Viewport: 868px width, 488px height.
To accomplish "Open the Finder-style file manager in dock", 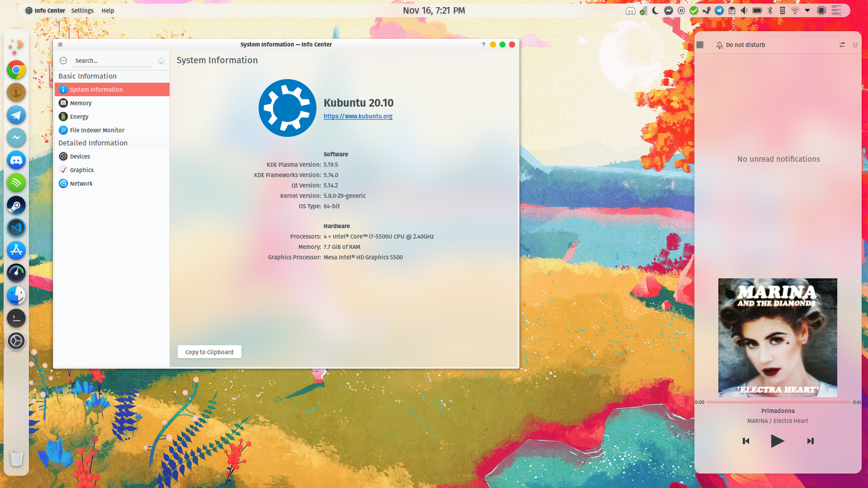I will 16,296.
